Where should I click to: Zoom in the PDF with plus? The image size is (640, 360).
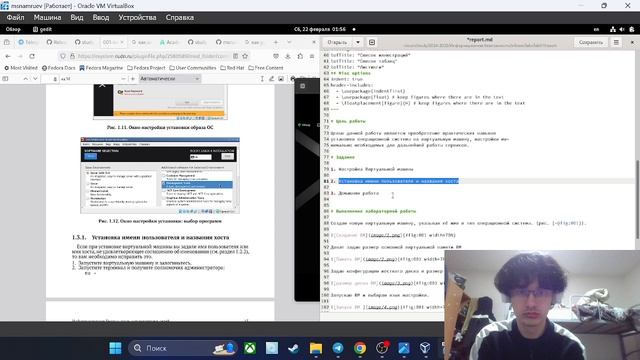(x=133, y=79)
